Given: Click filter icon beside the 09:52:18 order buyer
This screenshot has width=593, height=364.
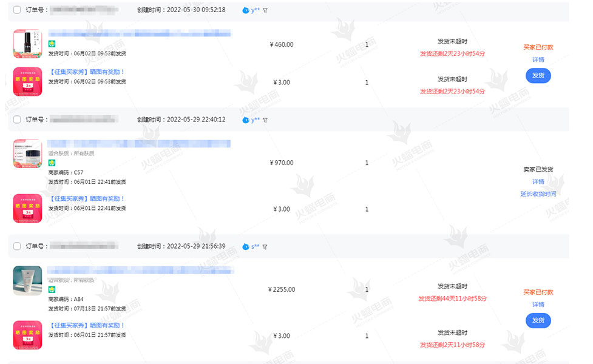Looking at the screenshot, I should coord(265,10).
